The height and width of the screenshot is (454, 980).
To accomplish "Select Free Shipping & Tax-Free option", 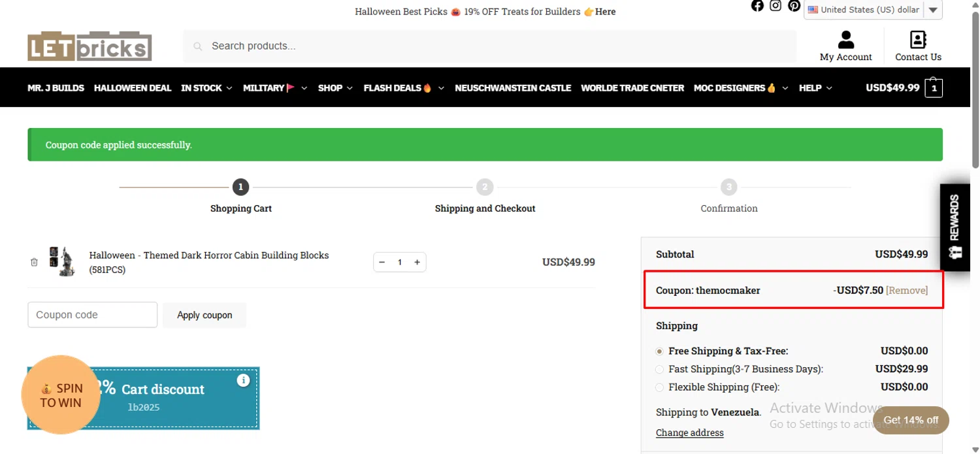I will click(660, 351).
